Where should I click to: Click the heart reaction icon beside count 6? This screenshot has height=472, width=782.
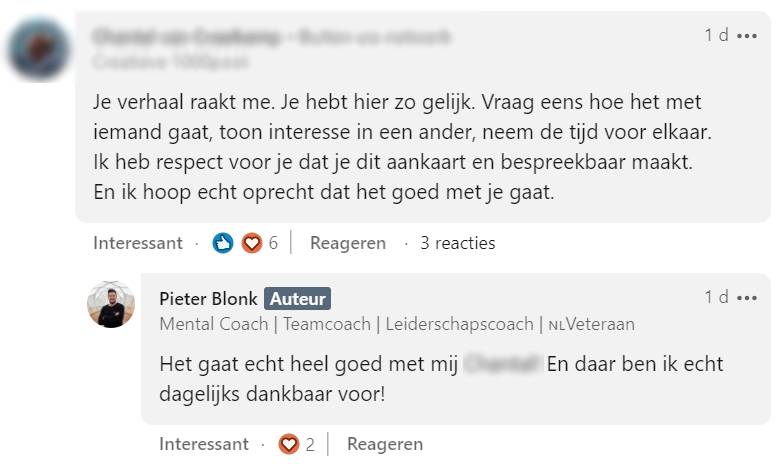click(251, 243)
